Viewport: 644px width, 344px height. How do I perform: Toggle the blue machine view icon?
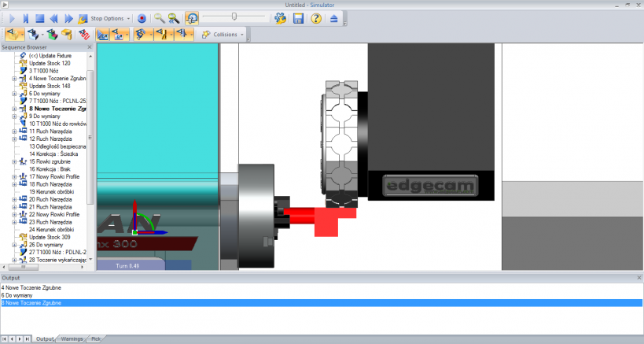(x=102, y=35)
